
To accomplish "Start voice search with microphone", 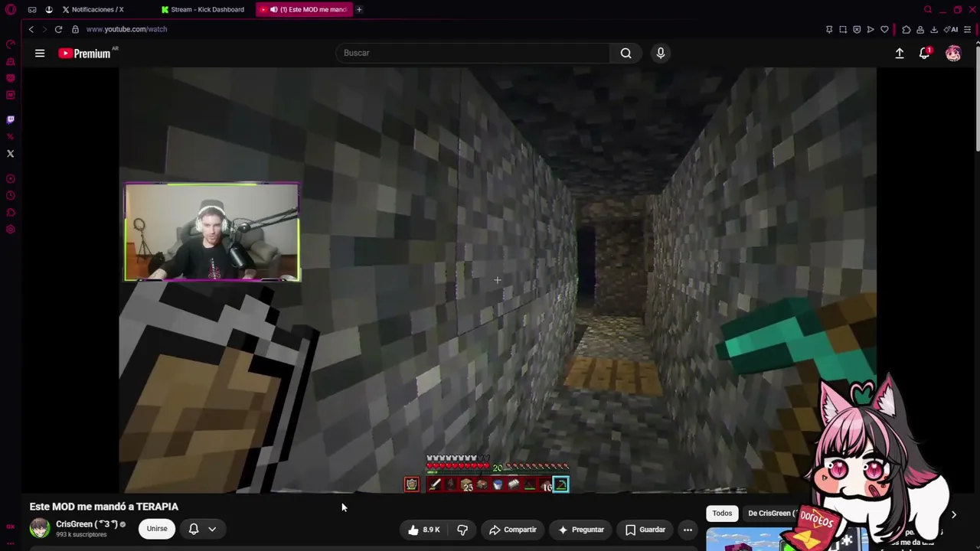I will [661, 53].
